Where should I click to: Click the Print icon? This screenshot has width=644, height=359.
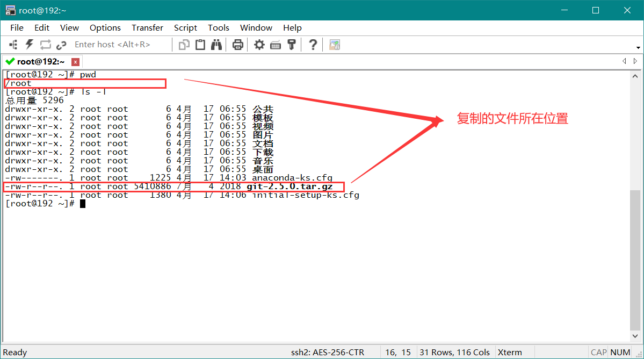click(238, 45)
